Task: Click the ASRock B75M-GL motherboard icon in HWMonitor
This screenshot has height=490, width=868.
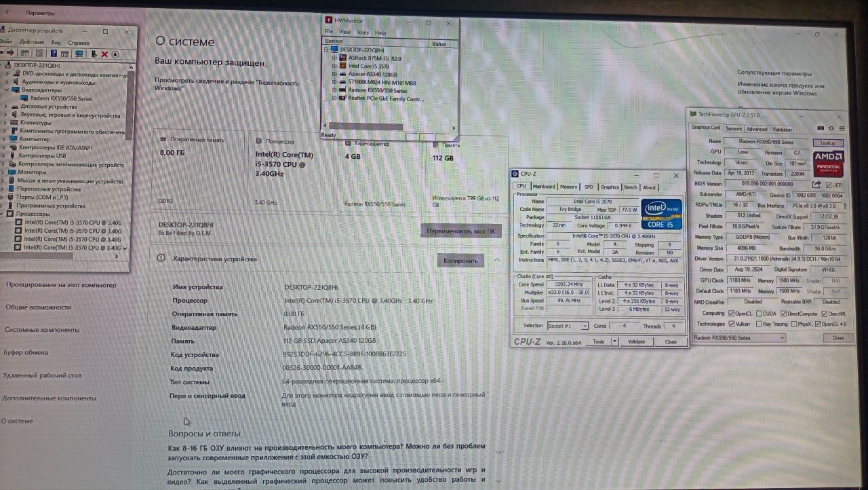Action: coord(343,58)
